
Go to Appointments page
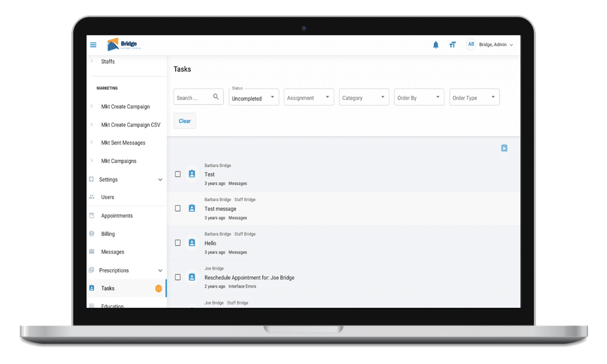[x=117, y=216]
